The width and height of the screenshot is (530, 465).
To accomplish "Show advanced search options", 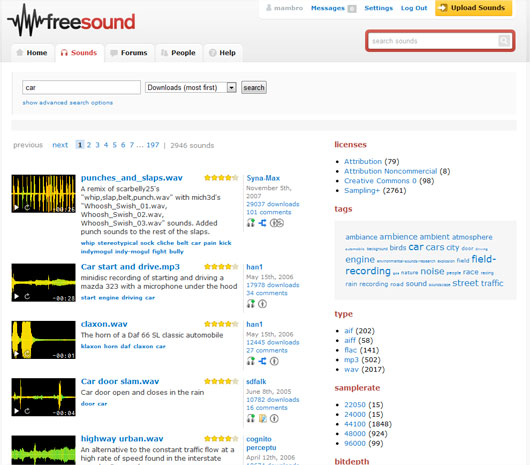I will (68, 102).
